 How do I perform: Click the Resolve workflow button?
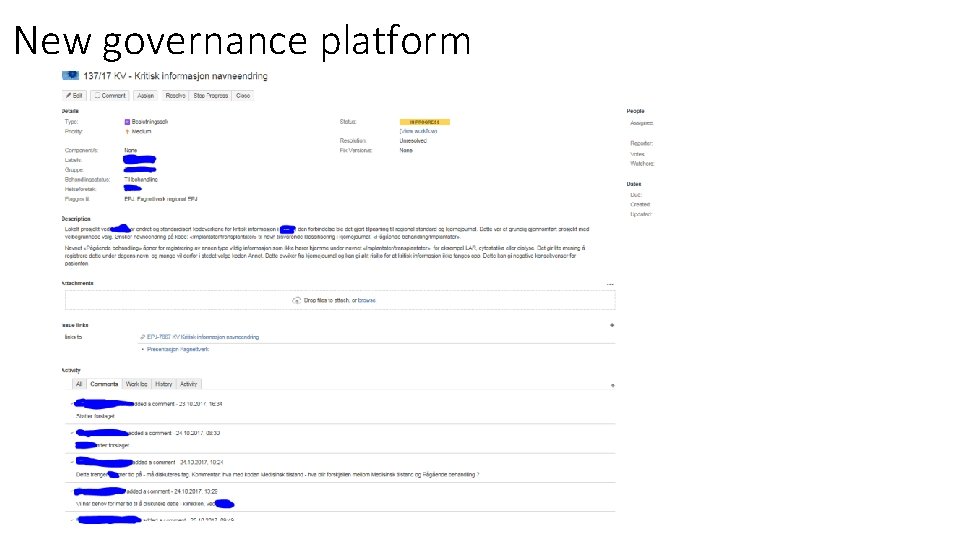pos(175,96)
